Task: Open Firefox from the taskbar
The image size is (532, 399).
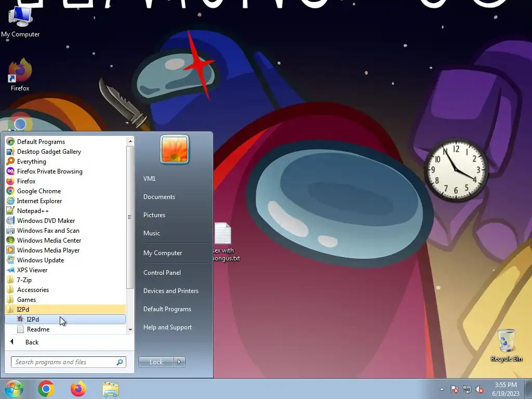Action: (x=78, y=389)
